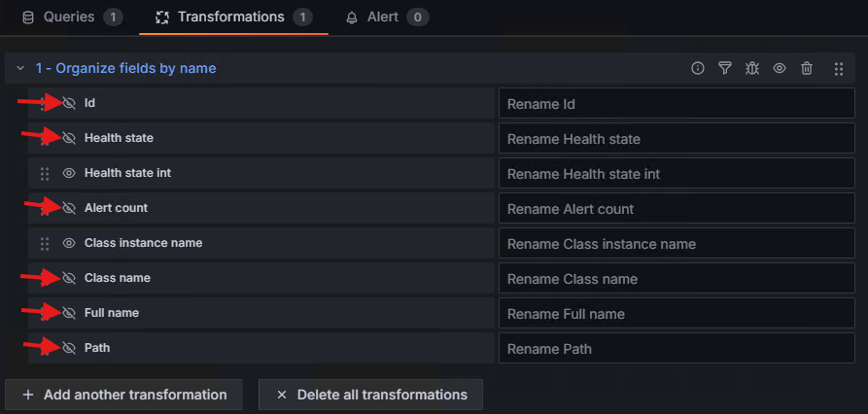Click the transformation header drag handle
Image resolution: width=868 pixels, height=414 pixels.
pyautogui.click(x=839, y=68)
